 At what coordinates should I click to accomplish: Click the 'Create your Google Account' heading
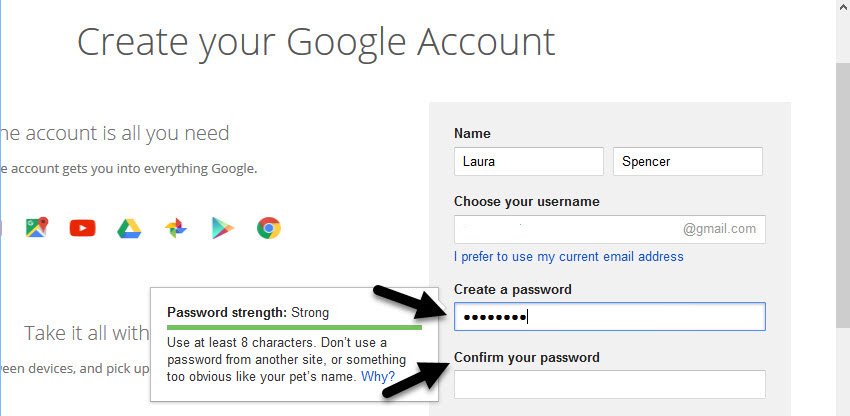point(316,42)
